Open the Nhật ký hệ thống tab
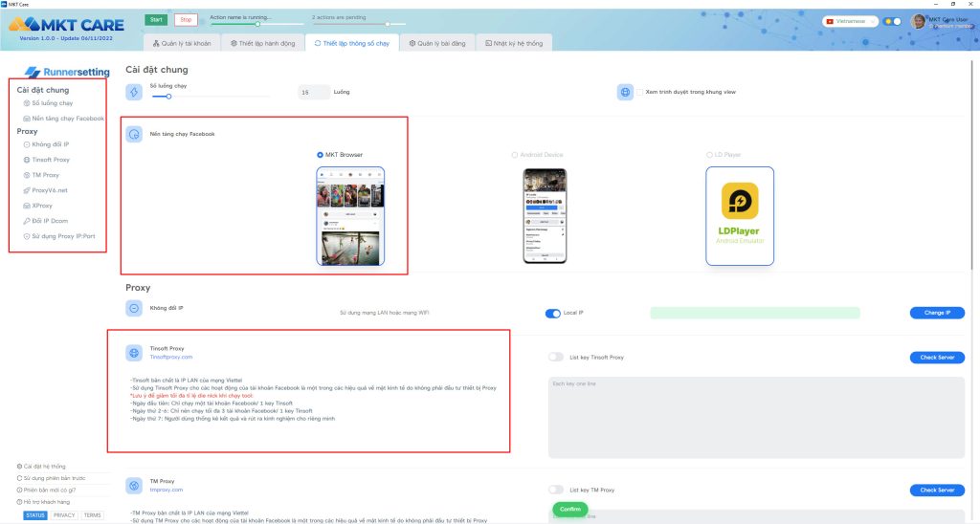Screen dimensions: 980x524 tap(513, 43)
